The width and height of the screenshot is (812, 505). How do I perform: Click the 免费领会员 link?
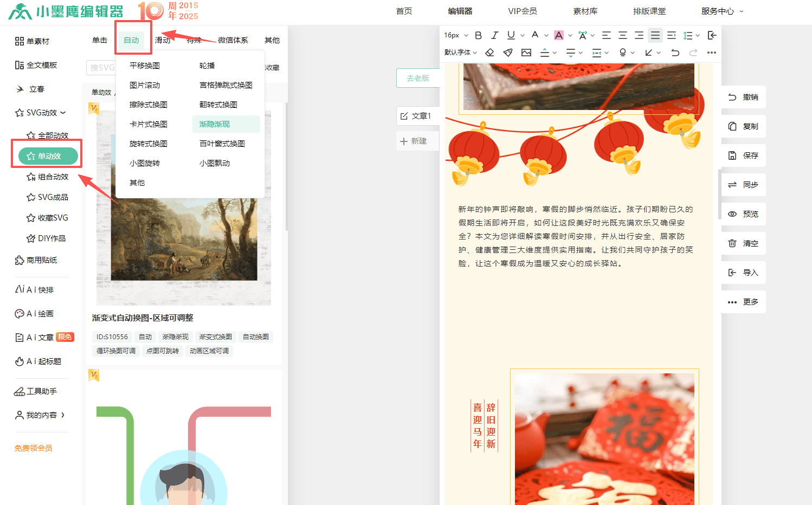pos(34,448)
